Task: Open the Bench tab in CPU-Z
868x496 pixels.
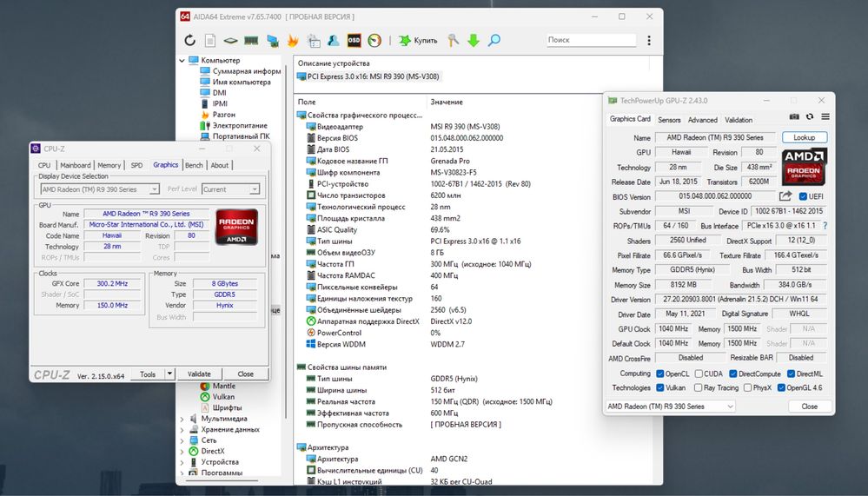Action: tap(194, 165)
